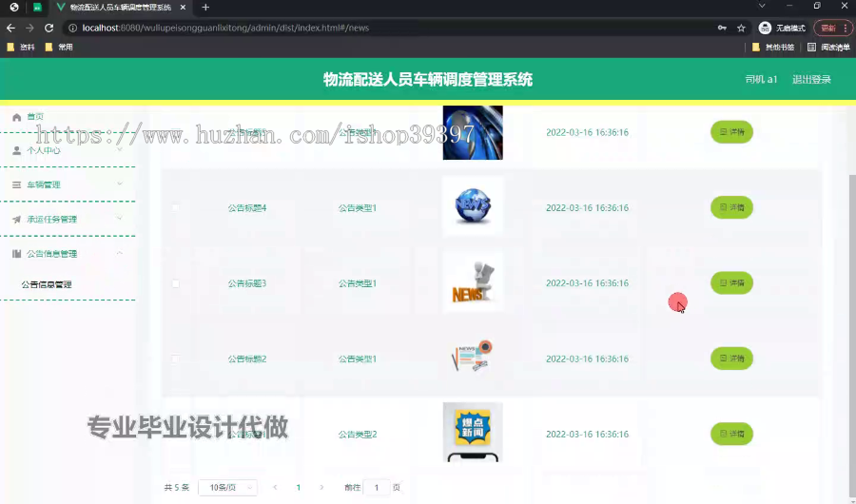Click the newspaper thumbnail for 公告标题2

pos(473,357)
